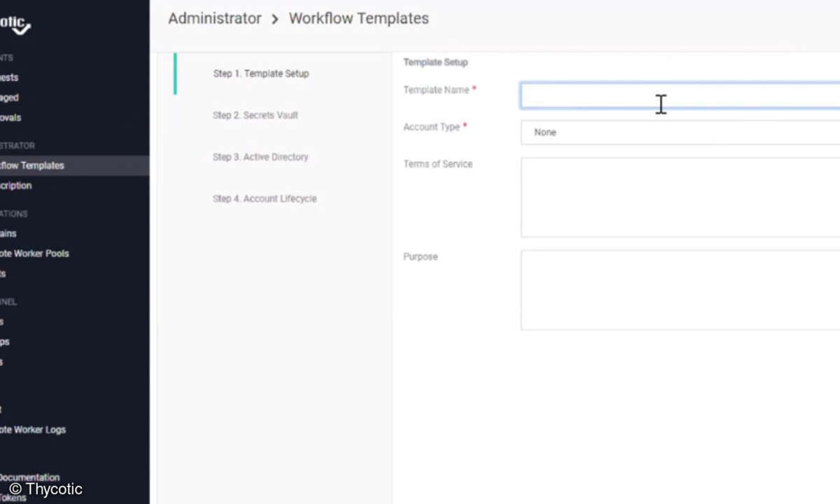The width and height of the screenshot is (840, 504).
Task: Select Step 1. Template Setup
Action: [260, 73]
